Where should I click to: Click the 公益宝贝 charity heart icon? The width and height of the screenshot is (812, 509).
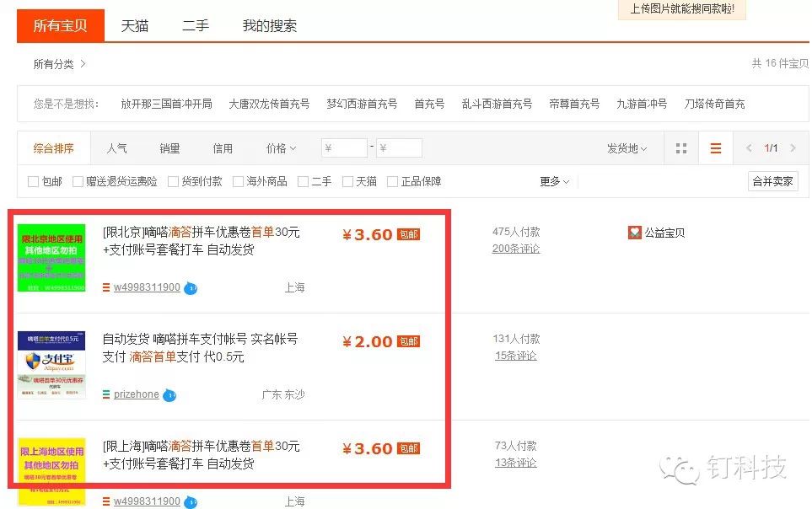coord(634,233)
